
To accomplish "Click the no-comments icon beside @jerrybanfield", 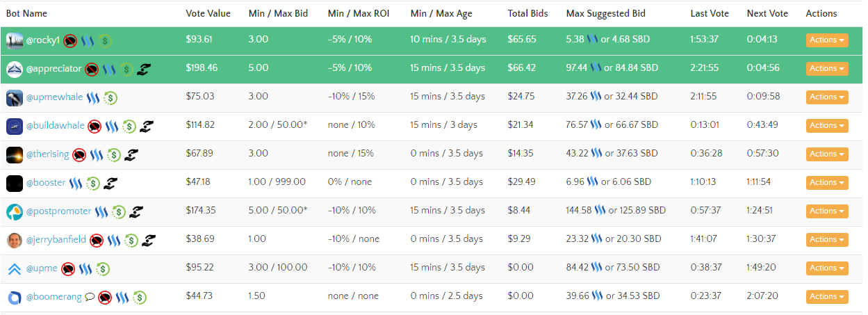I will click(97, 241).
